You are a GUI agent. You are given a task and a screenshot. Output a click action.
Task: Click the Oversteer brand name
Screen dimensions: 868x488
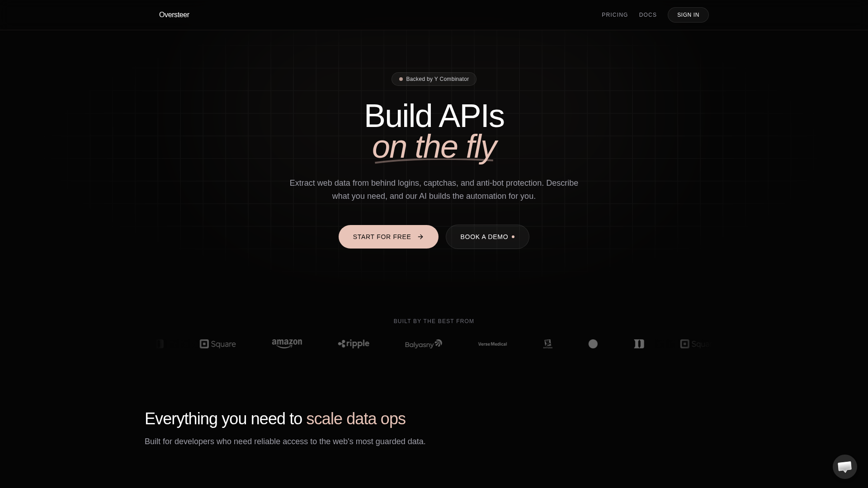click(x=174, y=15)
